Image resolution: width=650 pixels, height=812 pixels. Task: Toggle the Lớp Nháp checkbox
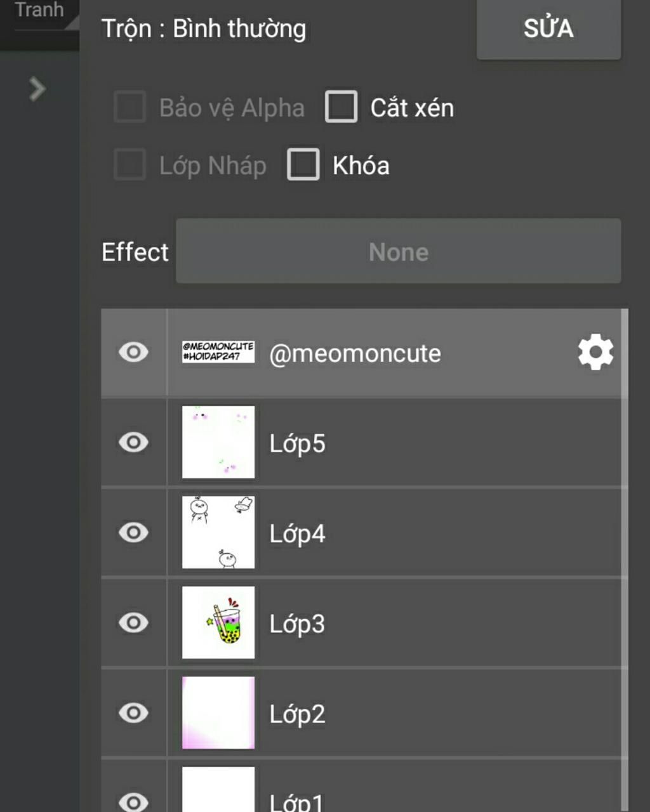130,165
